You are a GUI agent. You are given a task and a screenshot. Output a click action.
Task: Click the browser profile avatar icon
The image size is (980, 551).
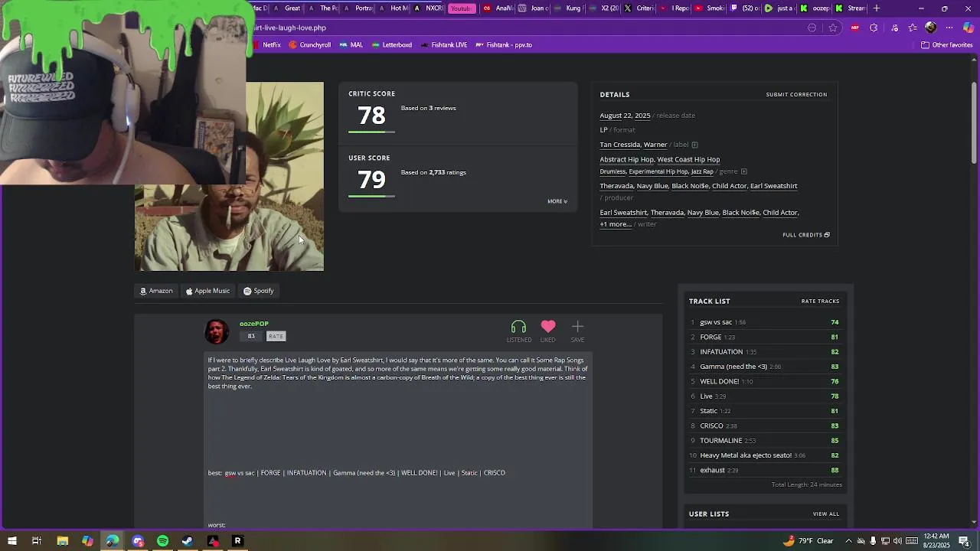930,28
